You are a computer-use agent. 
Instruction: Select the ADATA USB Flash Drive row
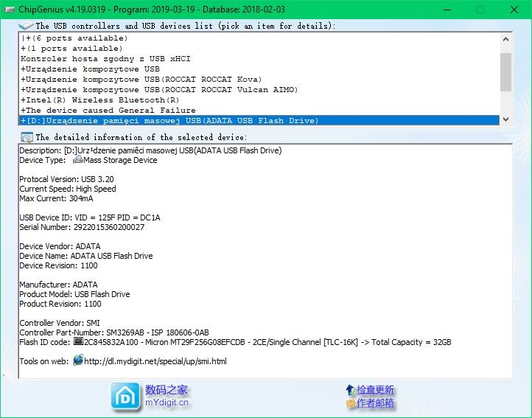(x=259, y=121)
